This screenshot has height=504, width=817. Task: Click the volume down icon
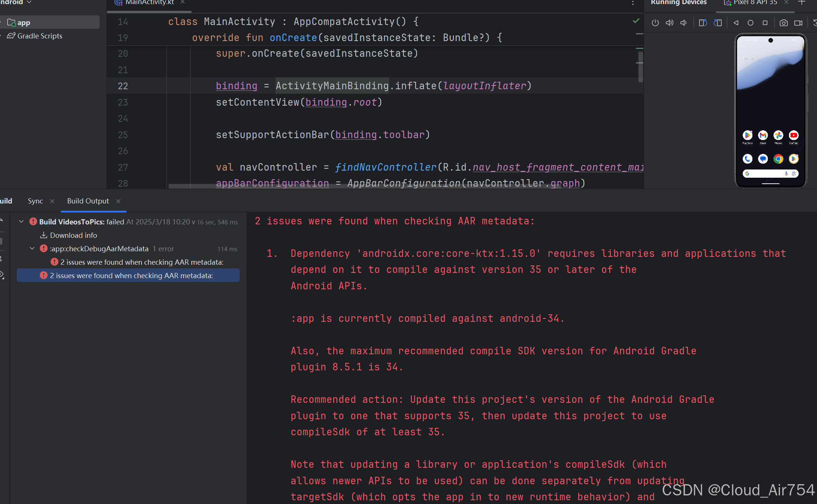pyautogui.click(x=683, y=23)
